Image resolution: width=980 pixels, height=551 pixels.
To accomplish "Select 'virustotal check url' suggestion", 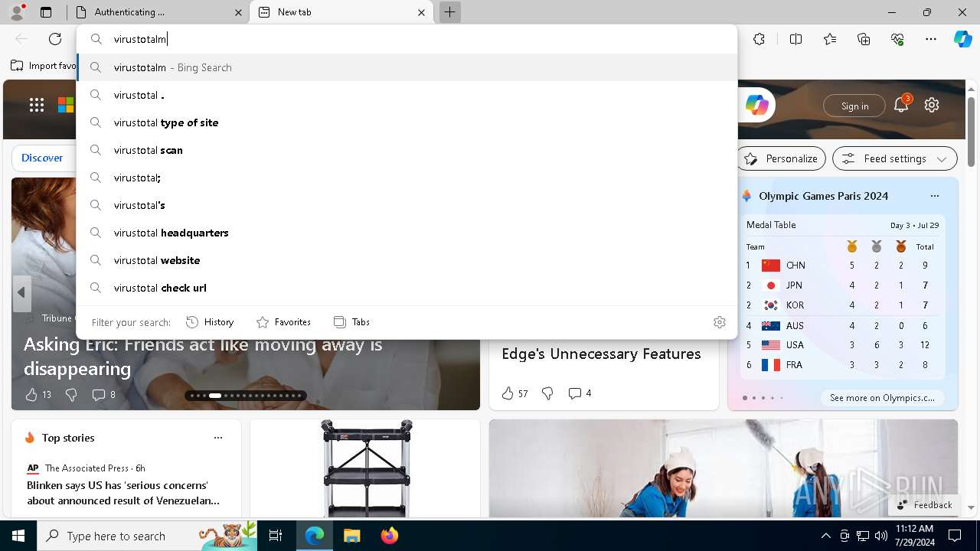I will [x=407, y=288].
